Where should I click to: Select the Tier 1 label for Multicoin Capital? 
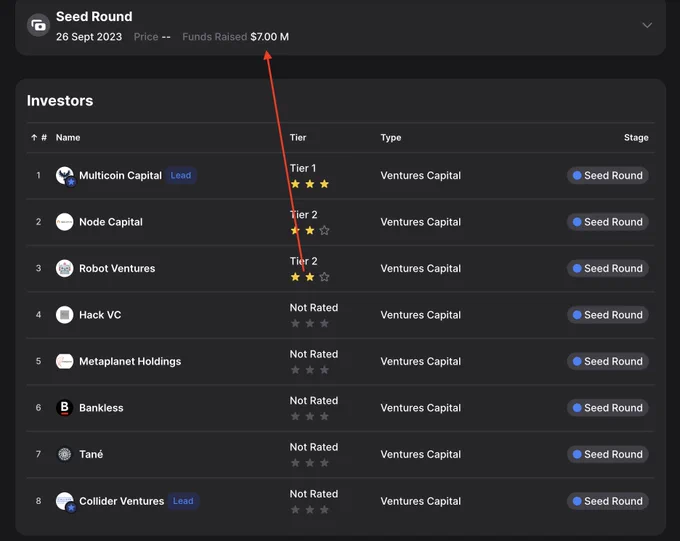tap(303, 168)
